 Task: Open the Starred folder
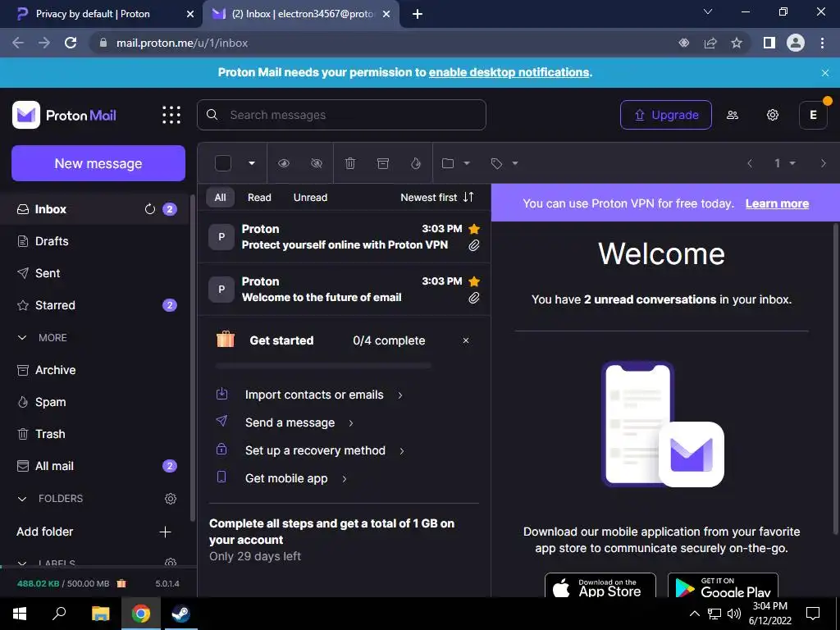point(94,305)
